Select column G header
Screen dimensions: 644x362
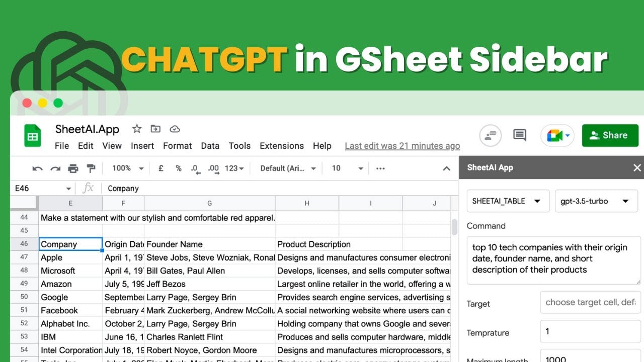point(209,203)
